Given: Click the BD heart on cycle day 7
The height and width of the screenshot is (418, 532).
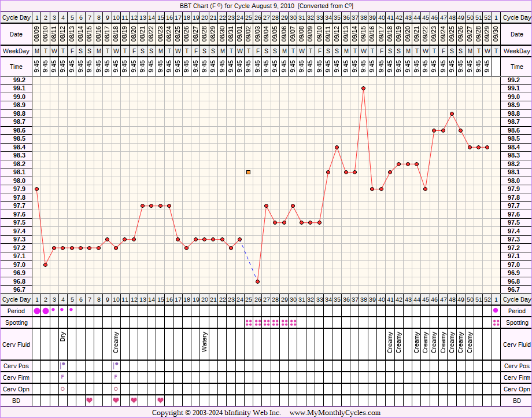Looking at the screenshot, I should [90, 400].
